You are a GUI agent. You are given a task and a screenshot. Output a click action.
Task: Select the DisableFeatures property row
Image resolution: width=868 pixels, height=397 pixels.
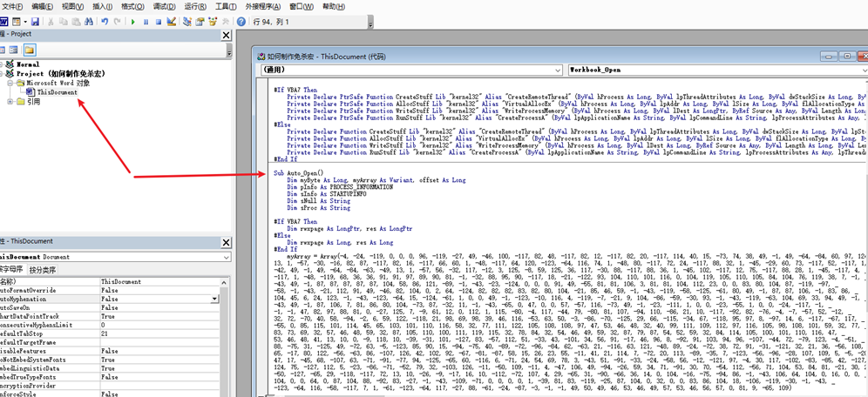pos(110,351)
